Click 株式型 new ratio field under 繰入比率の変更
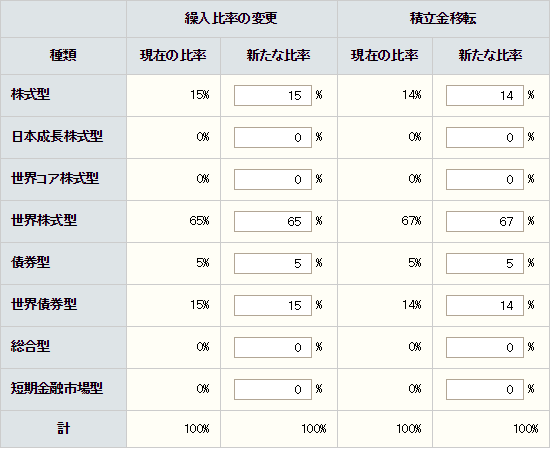This screenshot has width=551, height=449. 273,95
